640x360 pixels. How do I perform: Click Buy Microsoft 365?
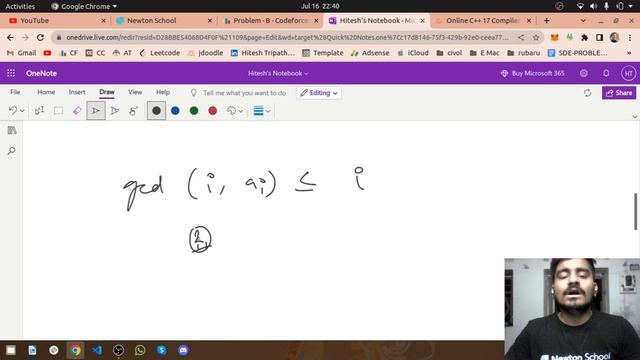[533, 73]
